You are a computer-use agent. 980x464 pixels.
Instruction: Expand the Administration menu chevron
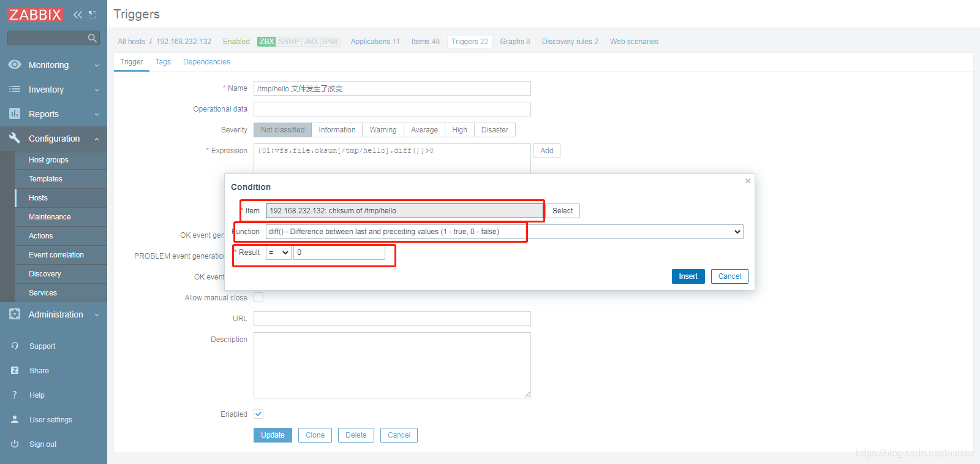[97, 314]
